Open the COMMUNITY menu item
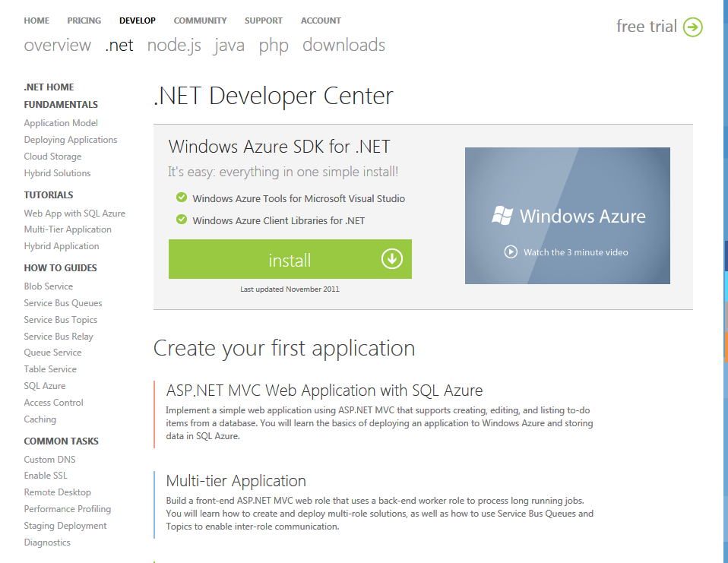This screenshot has height=563, width=728. click(x=200, y=21)
